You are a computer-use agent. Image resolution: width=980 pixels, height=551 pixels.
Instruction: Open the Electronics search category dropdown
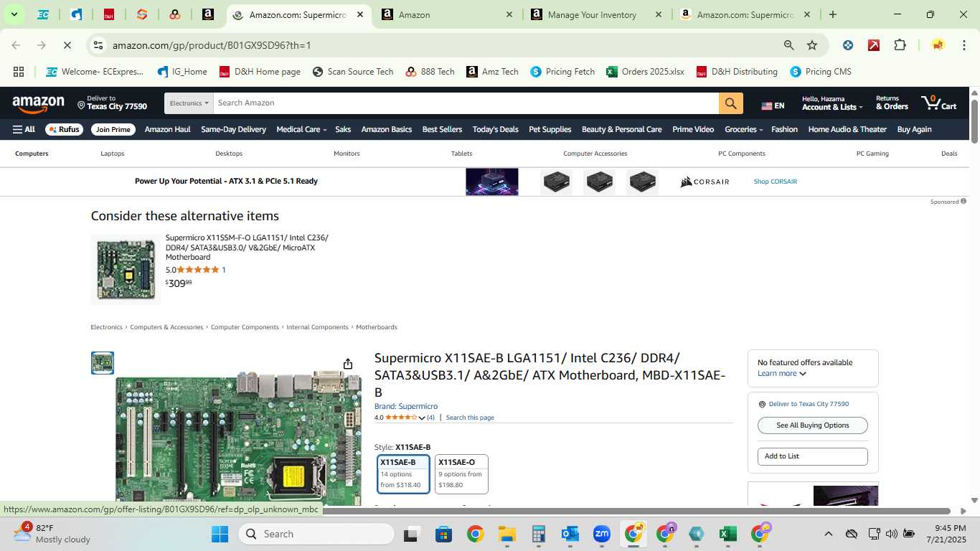pyautogui.click(x=189, y=103)
